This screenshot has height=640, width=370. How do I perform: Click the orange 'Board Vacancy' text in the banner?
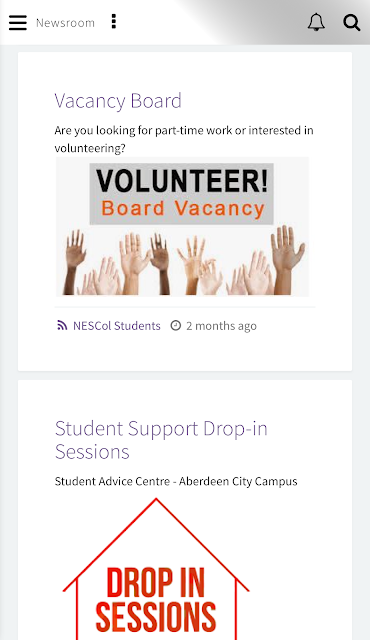pyautogui.click(x=183, y=208)
